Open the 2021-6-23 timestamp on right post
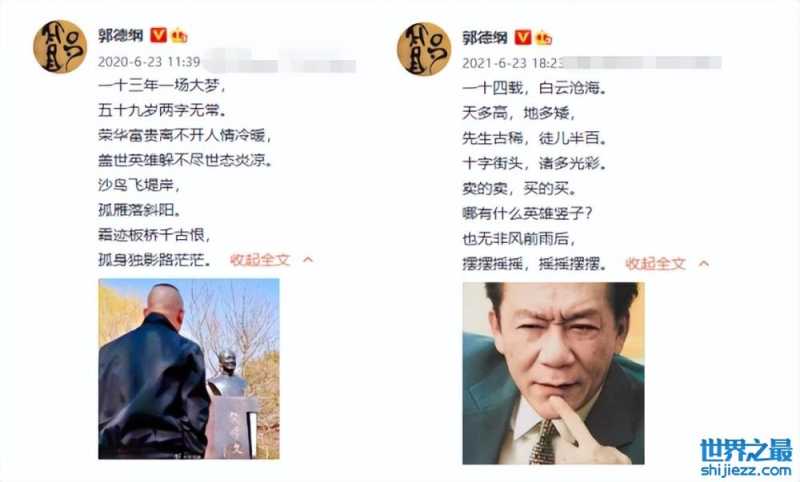This screenshot has height=482, width=800. [x=513, y=63]
